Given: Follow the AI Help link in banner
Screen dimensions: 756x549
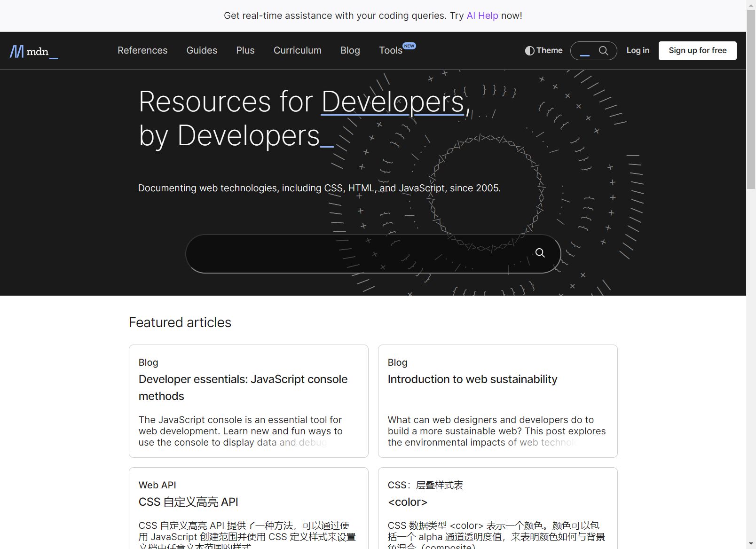Looking at the screenshot, I should click(482, 16).
